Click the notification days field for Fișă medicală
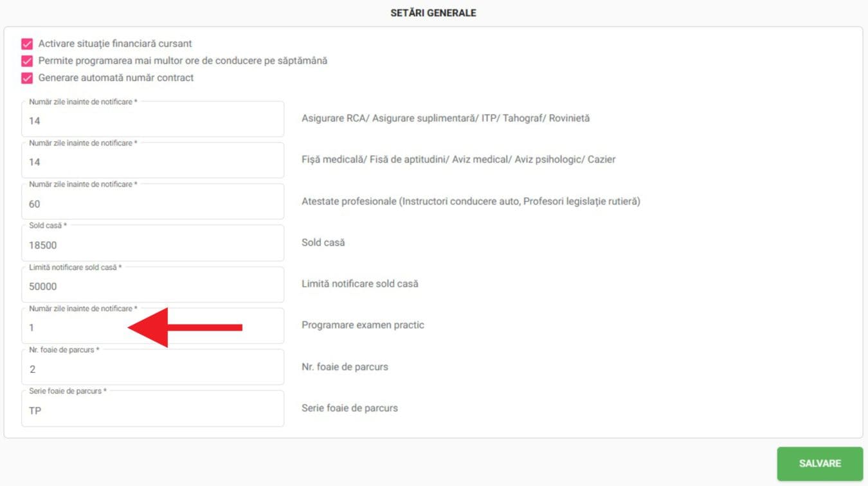 [152, 161]
